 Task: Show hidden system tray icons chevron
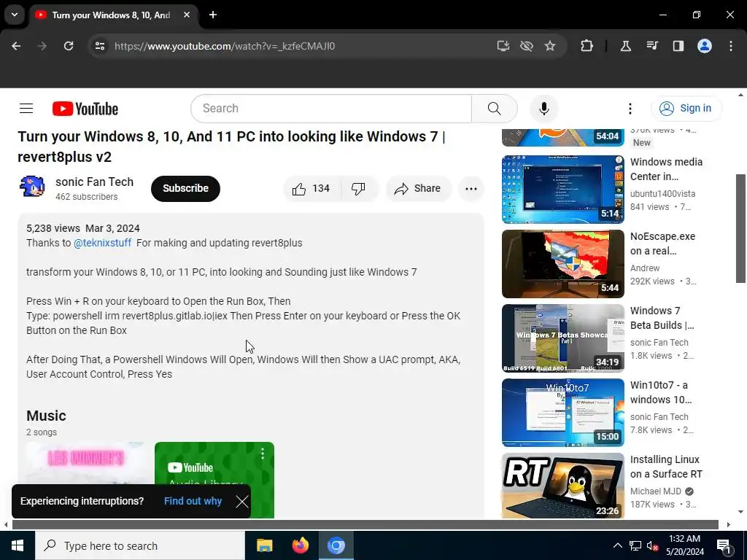(617, 545)
